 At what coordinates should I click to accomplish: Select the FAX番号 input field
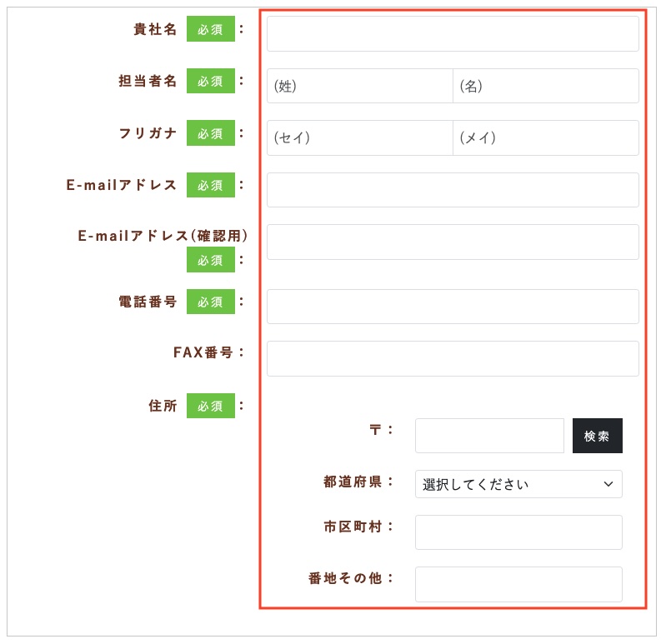(453, 358)
